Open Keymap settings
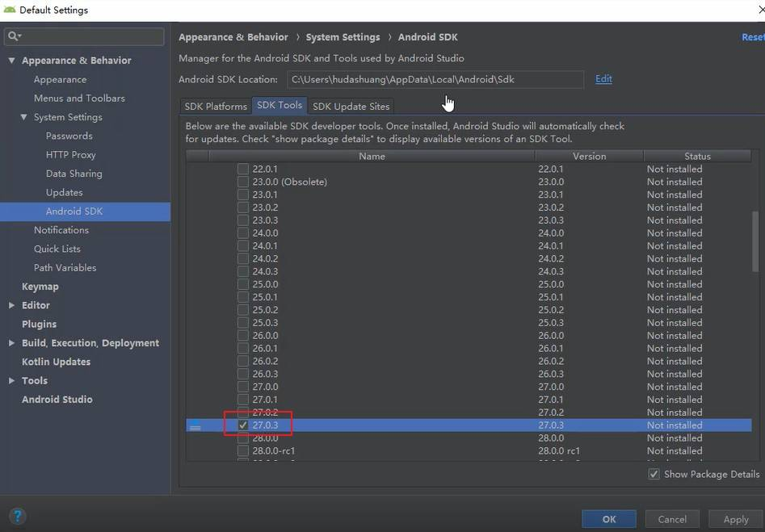765x532 pixels. 40,287
